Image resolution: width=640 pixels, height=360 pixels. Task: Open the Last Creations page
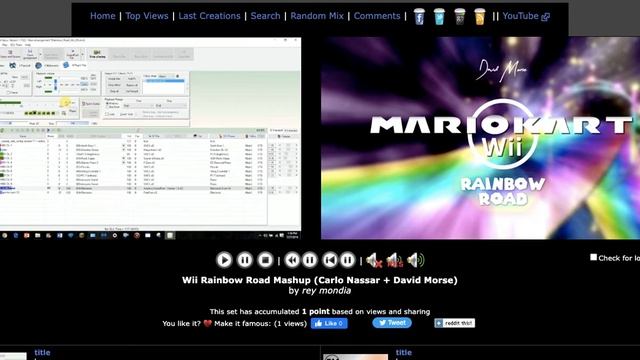coord(209,16)
